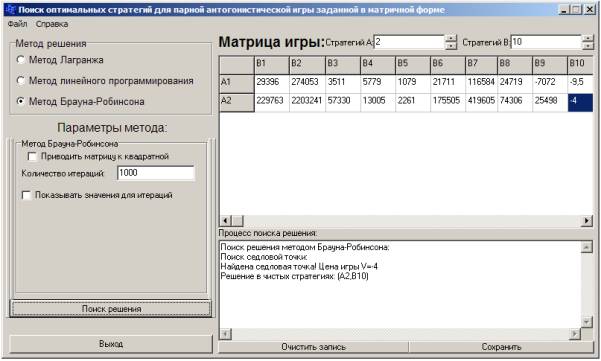The height and width of the screenshot is (361, 601).
Task: Click the Стратегий B input field
Action: (546, 42)
